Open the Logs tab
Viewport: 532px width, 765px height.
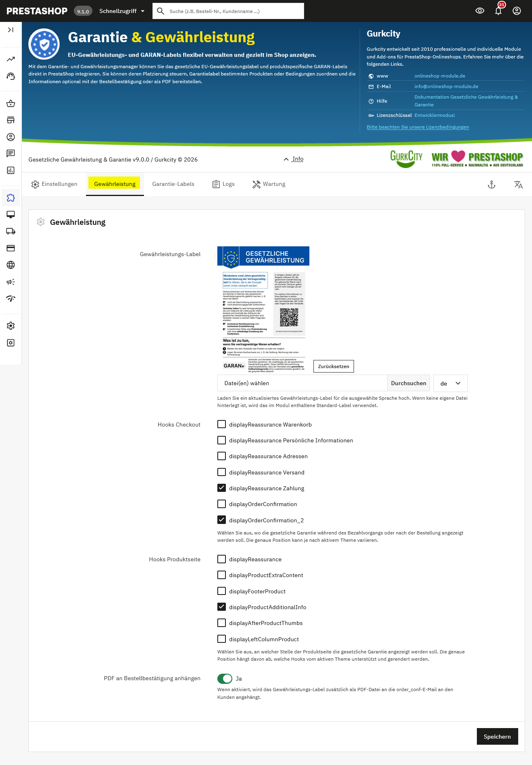point(223,184)
